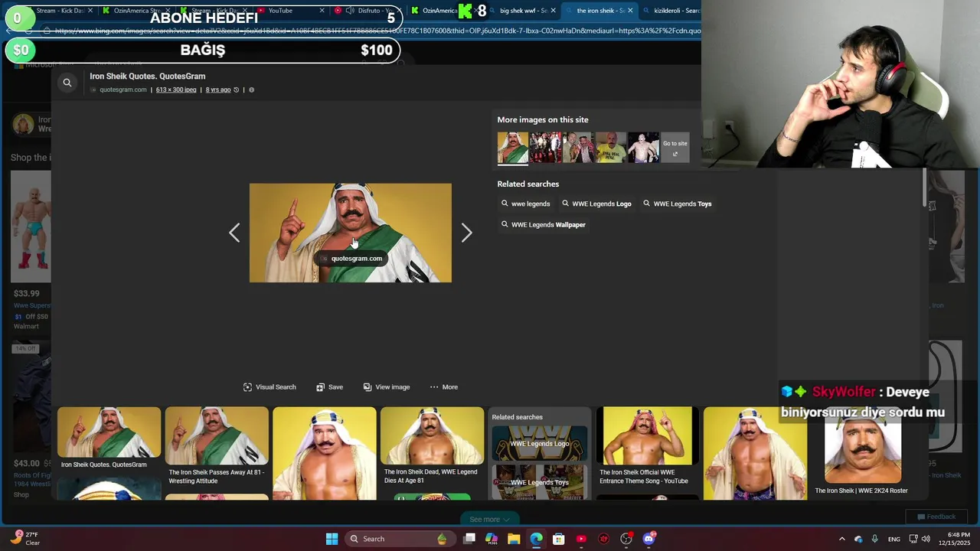The image size is (980, 551).
Task: Click the image info circle icon
Action: tap(251, 90)
